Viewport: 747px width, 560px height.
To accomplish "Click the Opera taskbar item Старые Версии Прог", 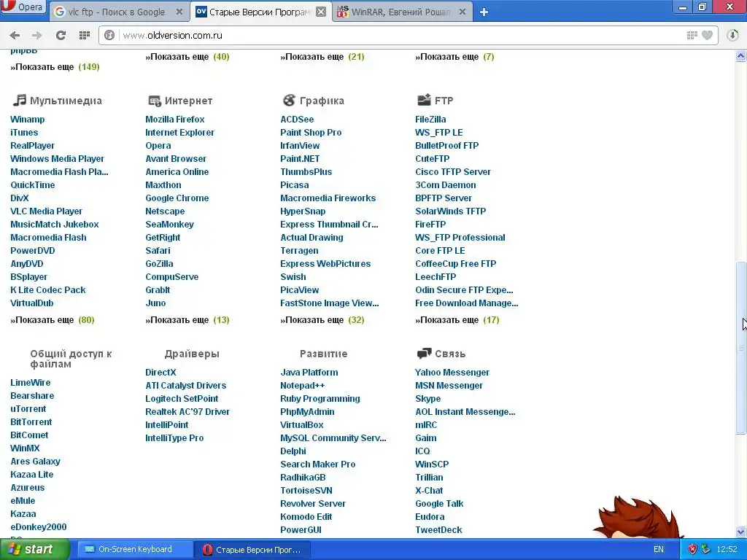I will pyautogui.click(x=252, y=550).
